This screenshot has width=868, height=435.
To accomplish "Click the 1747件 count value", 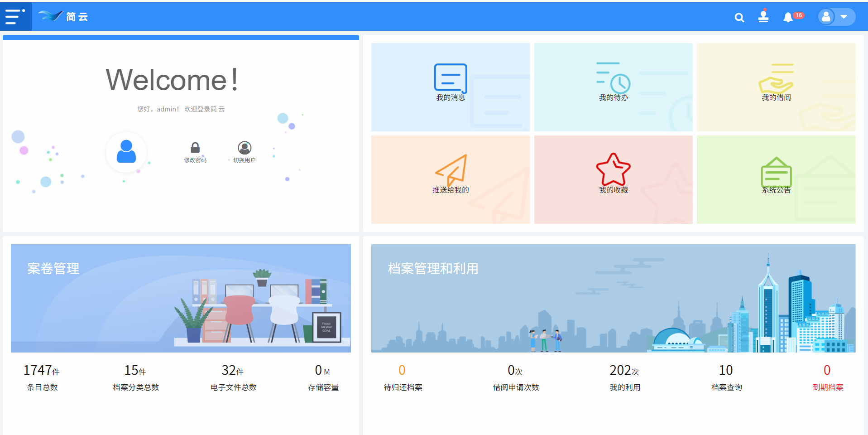I will tap(42, 370).
